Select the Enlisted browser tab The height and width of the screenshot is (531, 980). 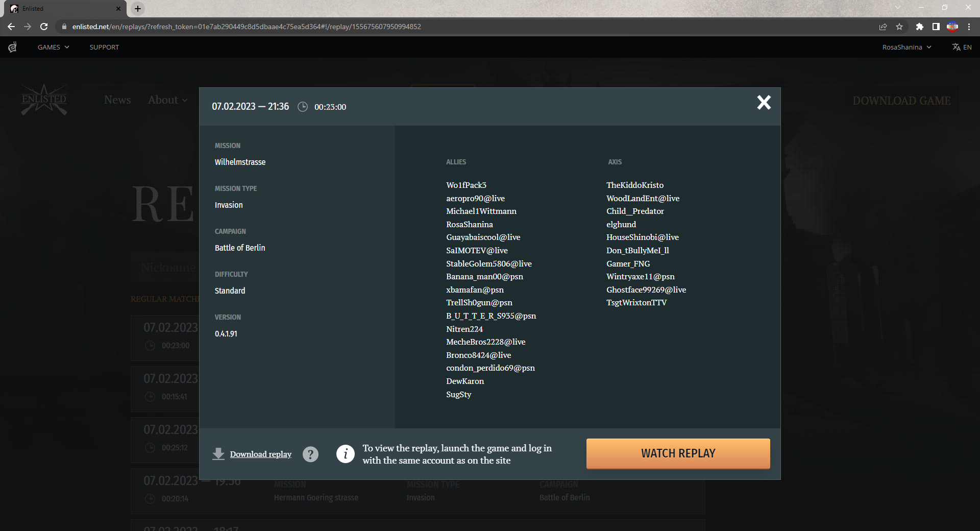61,8
